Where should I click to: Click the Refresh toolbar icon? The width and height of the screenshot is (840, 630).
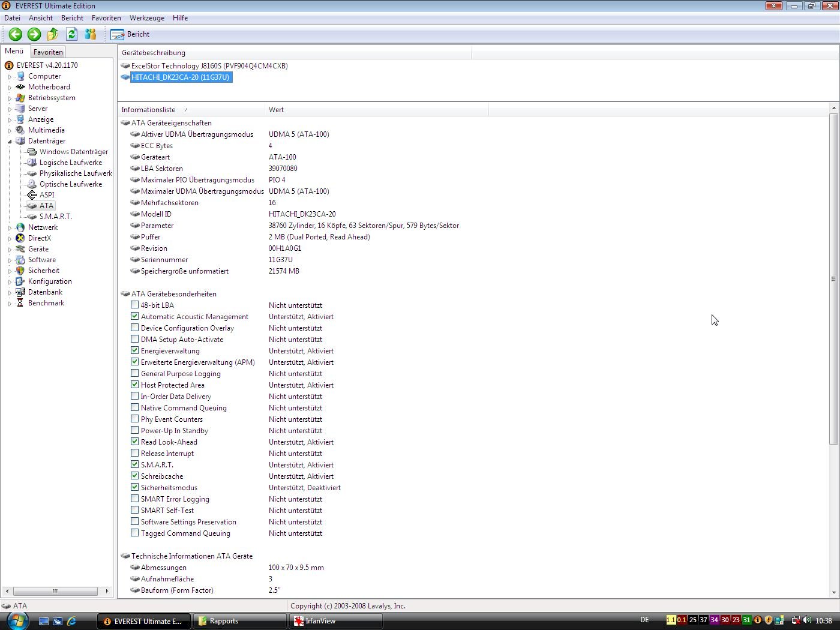71,34
